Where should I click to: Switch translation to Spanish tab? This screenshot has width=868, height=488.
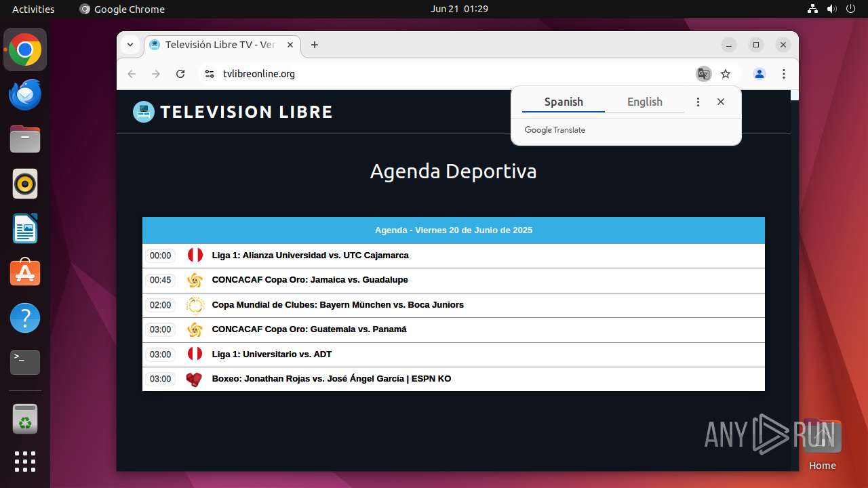click(564, 102)
